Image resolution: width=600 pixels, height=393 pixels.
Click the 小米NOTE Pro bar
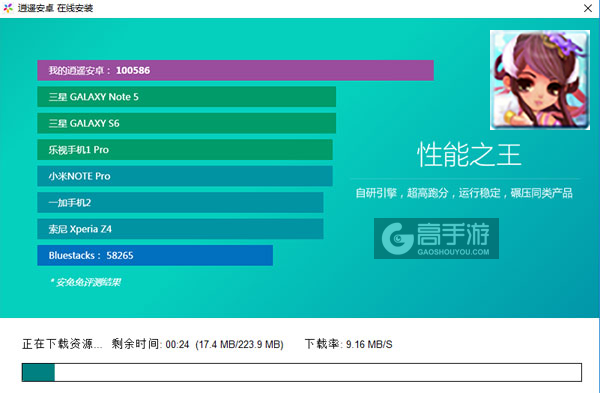(185, 176)
